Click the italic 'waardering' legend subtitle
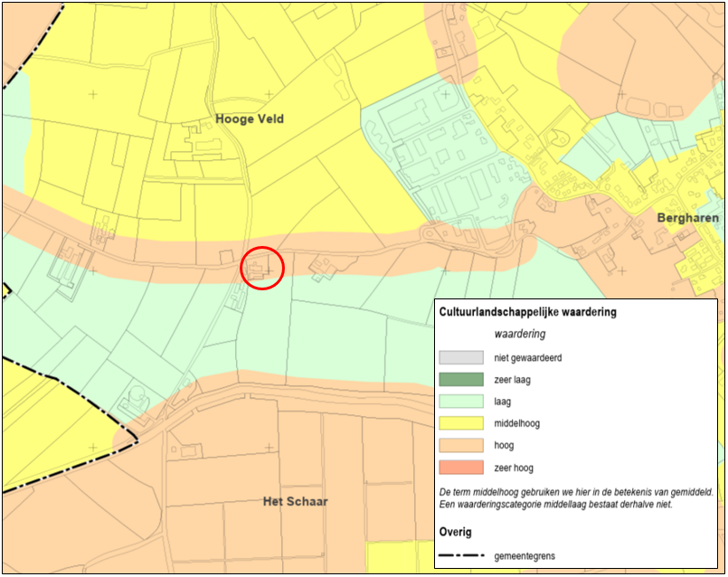Viewport: 728px width, 577px height. coord(520,334)
